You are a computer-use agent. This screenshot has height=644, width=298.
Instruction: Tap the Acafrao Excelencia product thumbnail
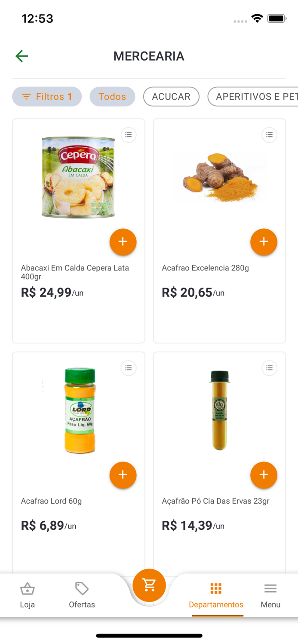[x=219, y=177]
